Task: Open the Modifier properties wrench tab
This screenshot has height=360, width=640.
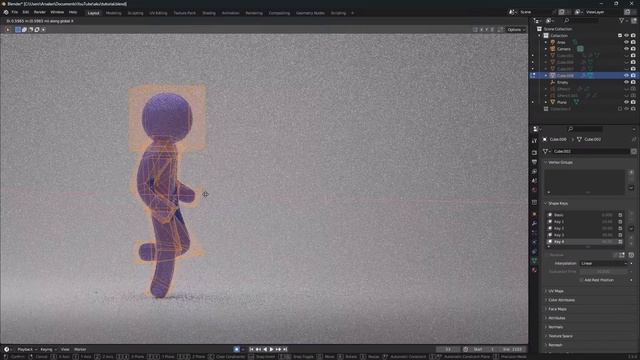Action: (x=534, y=224)
